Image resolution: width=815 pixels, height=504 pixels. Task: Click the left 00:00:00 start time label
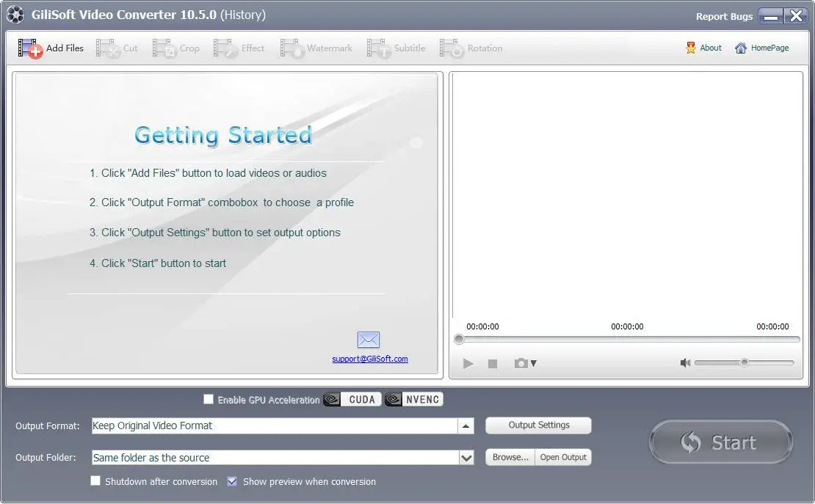point(482,326)
